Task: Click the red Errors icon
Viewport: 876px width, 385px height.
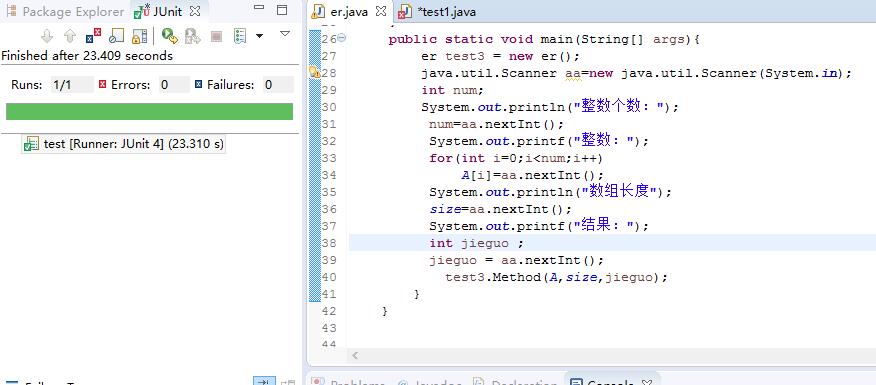Action: pos(102,84)
